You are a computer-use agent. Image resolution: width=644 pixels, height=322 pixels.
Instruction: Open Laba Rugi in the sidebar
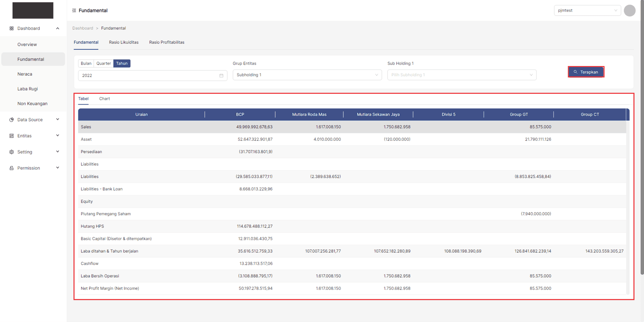point(28,89)
